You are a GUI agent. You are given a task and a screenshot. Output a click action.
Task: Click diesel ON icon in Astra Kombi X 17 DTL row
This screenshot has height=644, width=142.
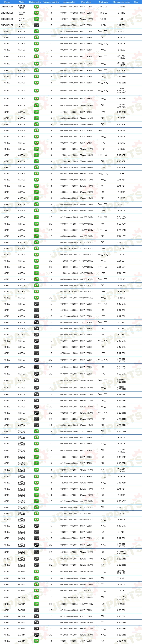tap(36, 526)
